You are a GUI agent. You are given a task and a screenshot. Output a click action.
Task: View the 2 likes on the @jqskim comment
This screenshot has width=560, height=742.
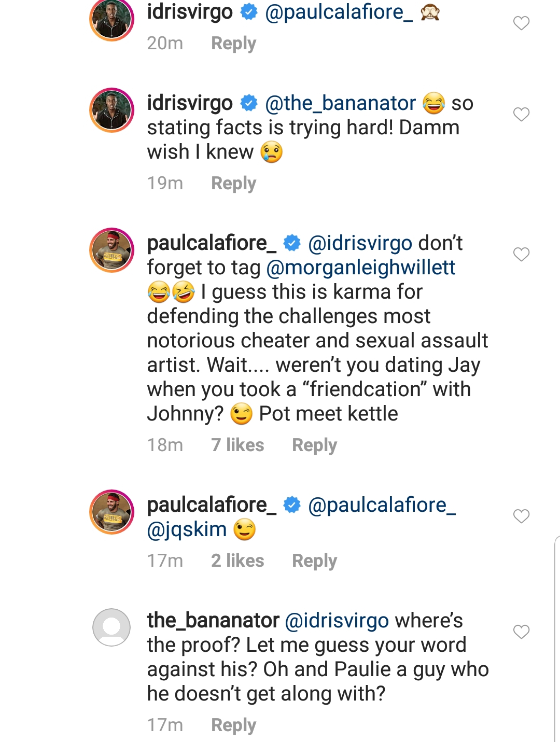click(237, 561)
